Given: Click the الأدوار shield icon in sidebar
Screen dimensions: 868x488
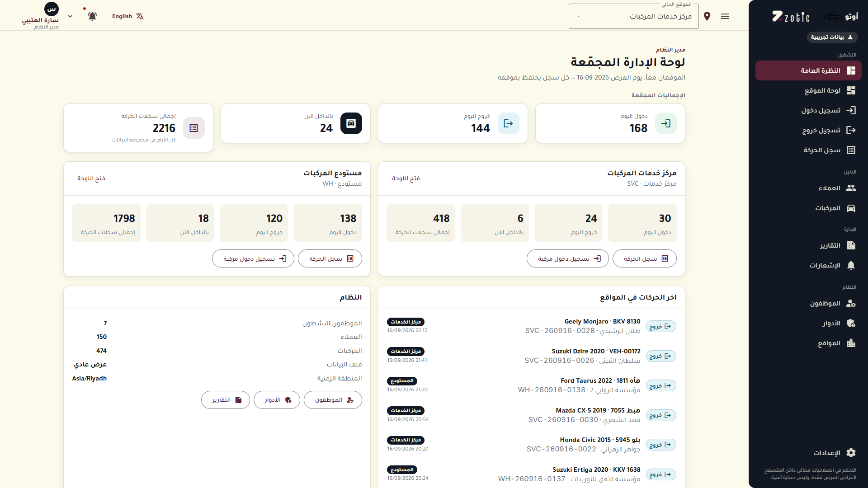Looking at the screenshot, I should point(851,323).
